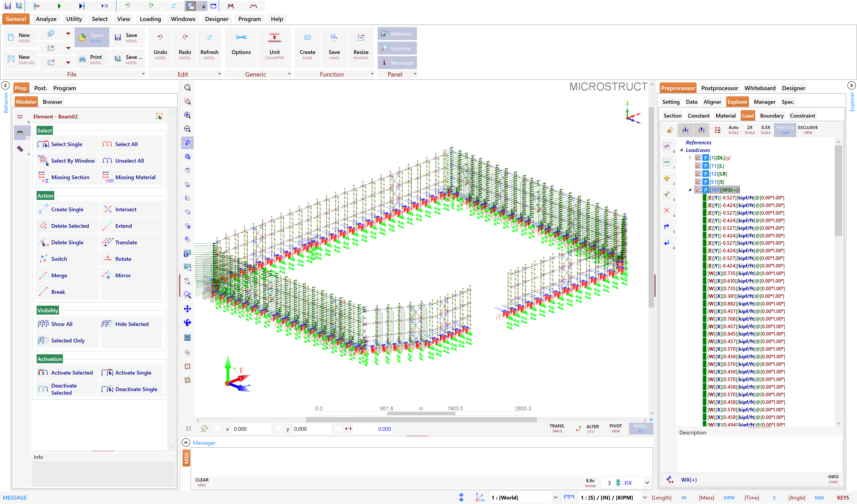The width and height of the screenshot is (857, 504).
Task: Click the green Run analysis arrow in quick toolbar
Action: pyautogui.click(x=59, y=6)
